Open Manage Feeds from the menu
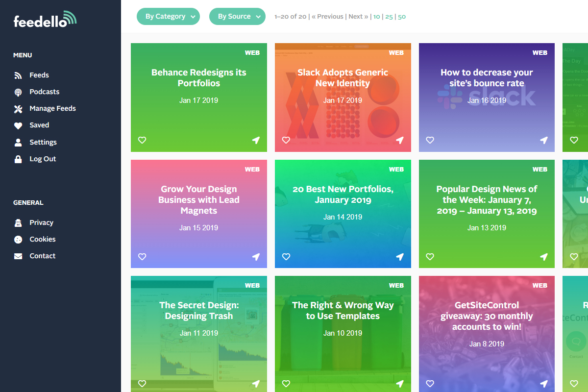 [52, 109]
